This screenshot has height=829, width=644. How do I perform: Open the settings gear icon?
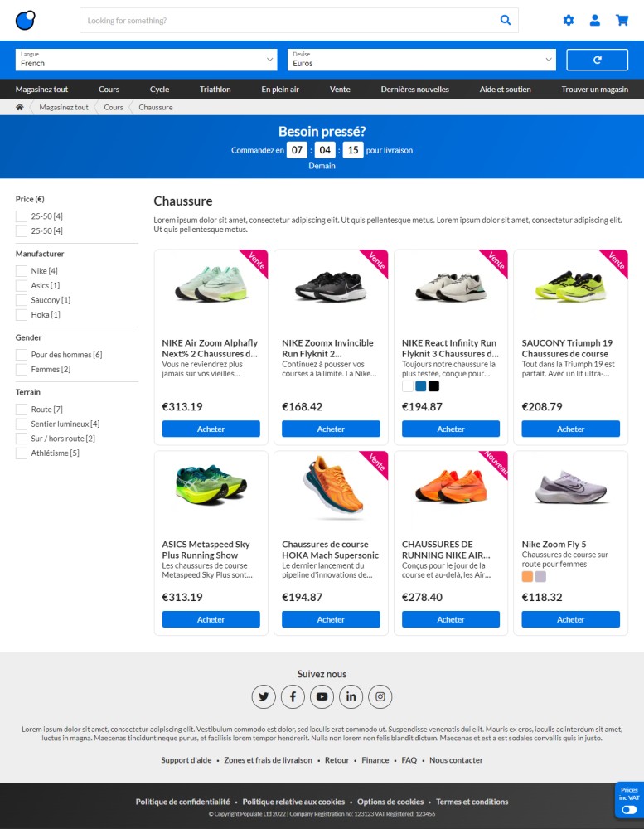coord(569,20)
